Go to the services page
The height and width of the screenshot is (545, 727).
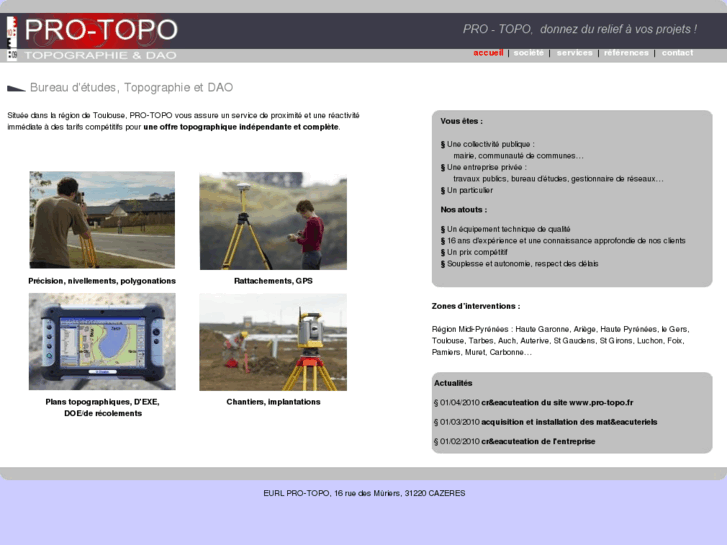coord(574,53)
